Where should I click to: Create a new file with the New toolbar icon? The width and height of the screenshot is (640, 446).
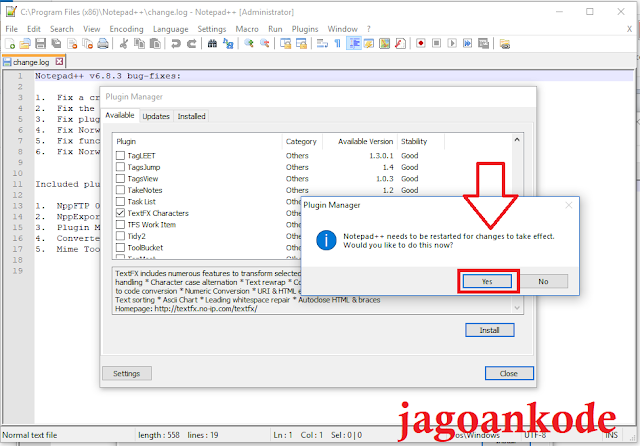[10, 44]
